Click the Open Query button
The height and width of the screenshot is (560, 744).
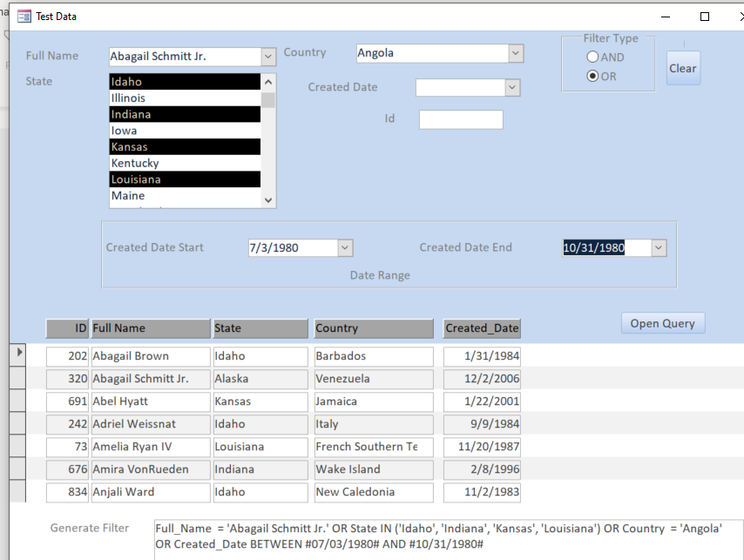[x=663, y=323]
